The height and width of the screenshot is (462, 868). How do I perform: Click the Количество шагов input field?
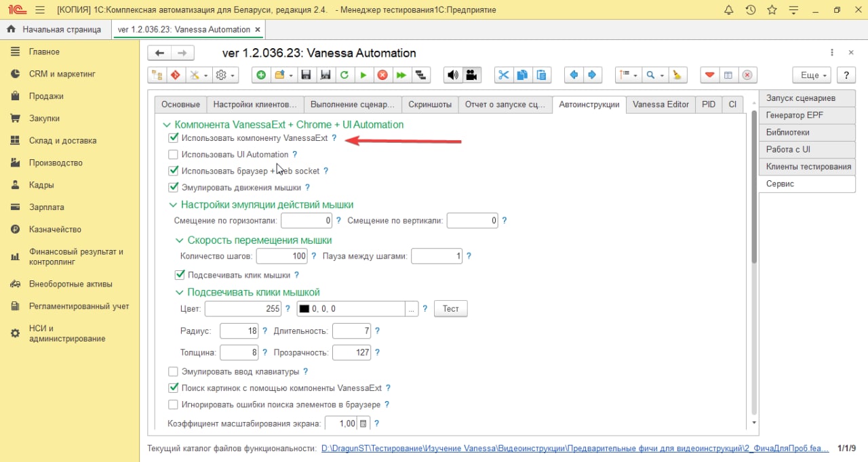click(x=282, y=256)
